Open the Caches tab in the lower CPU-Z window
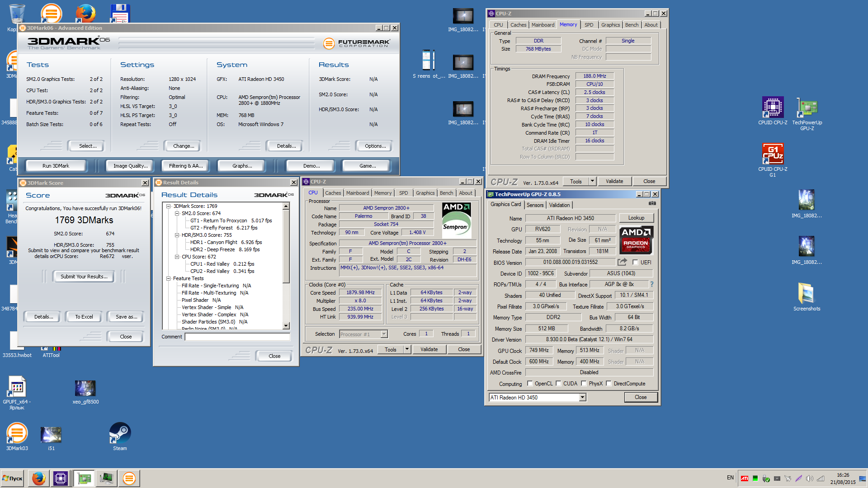The image size is (868, 488). click(x=333, y=193)
